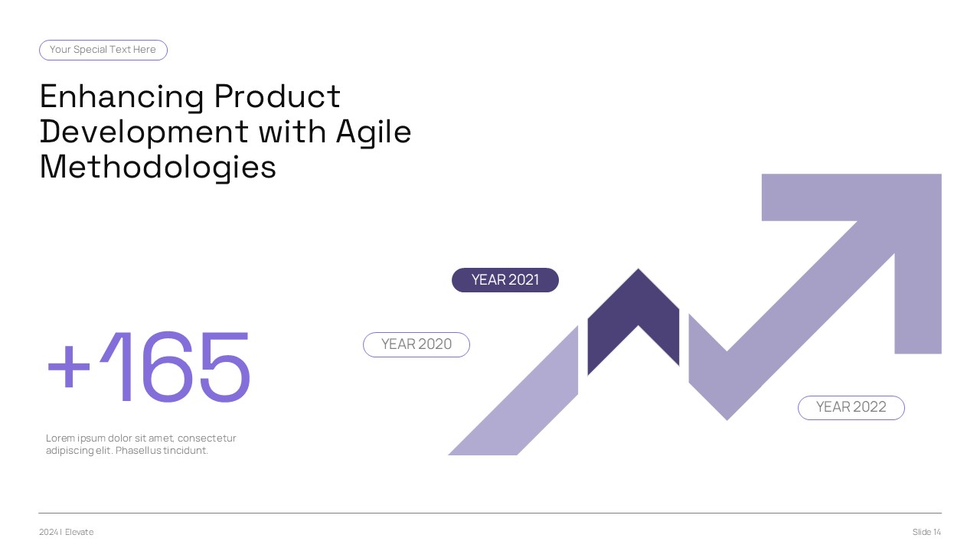Select the YEAR 2021 dark label

click(505, 280)
